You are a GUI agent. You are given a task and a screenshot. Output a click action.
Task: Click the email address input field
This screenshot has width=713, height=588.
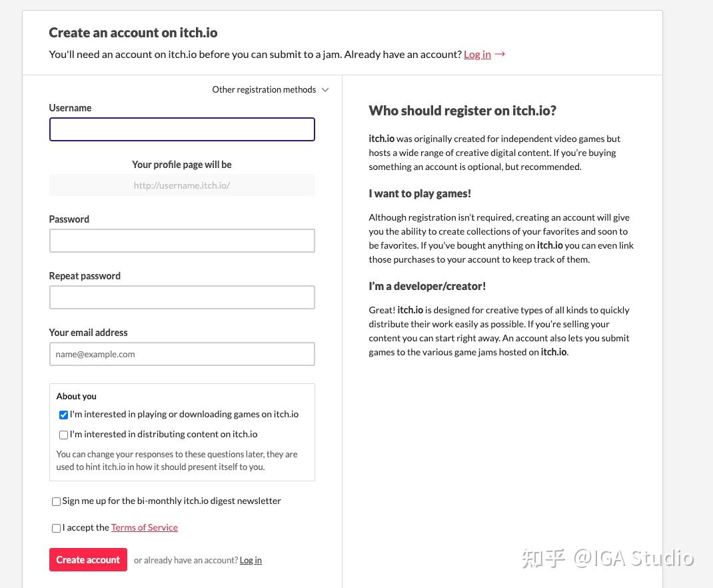pyautogui.click(x=182, y=354)
